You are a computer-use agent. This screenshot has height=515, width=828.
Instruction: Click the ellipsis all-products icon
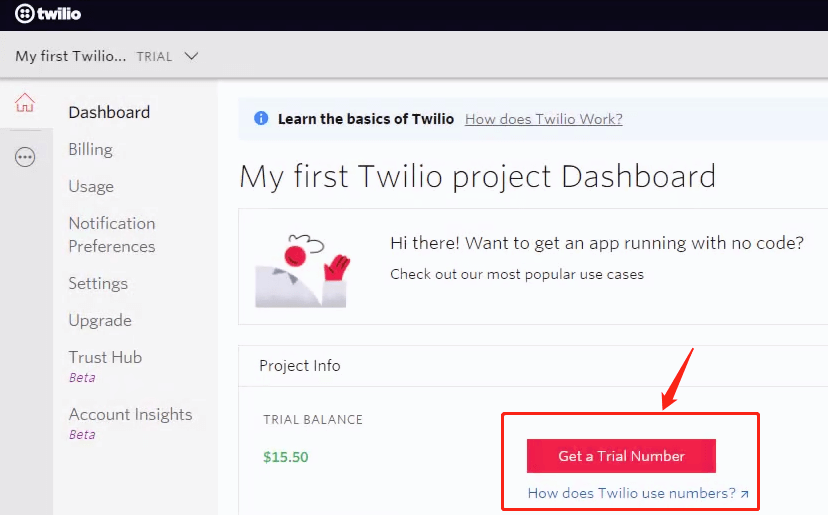pos(25,157)
